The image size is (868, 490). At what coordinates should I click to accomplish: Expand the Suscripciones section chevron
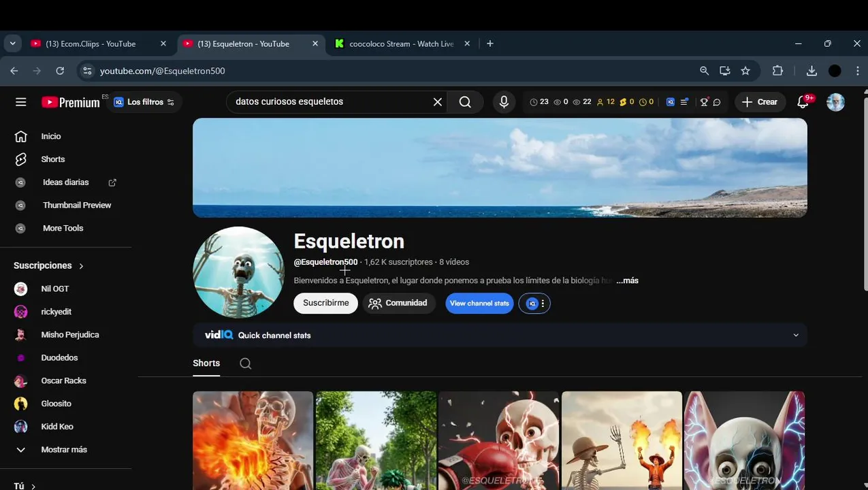pos(81,266)
